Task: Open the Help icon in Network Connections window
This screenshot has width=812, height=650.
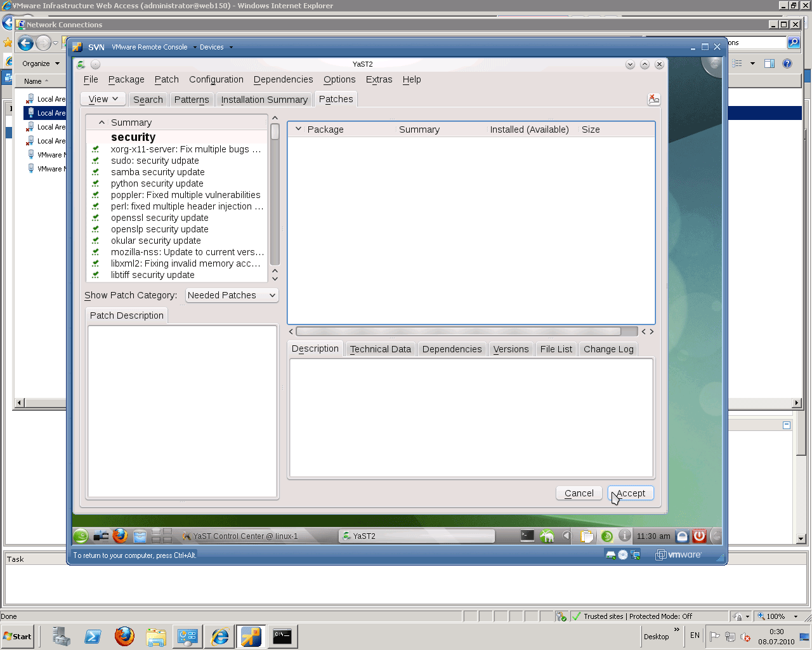Action: (787, 63)
